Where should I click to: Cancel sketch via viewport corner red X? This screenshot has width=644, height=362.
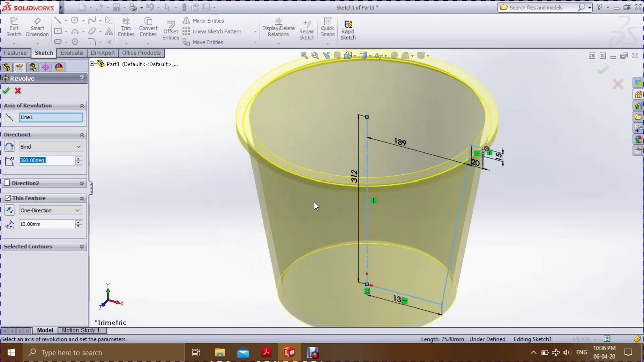pos(618,84)
